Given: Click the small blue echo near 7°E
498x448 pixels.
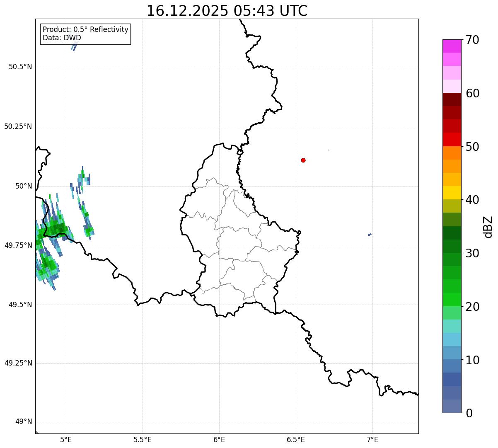Looking at the screenshot, I should (x=370, y=235).
